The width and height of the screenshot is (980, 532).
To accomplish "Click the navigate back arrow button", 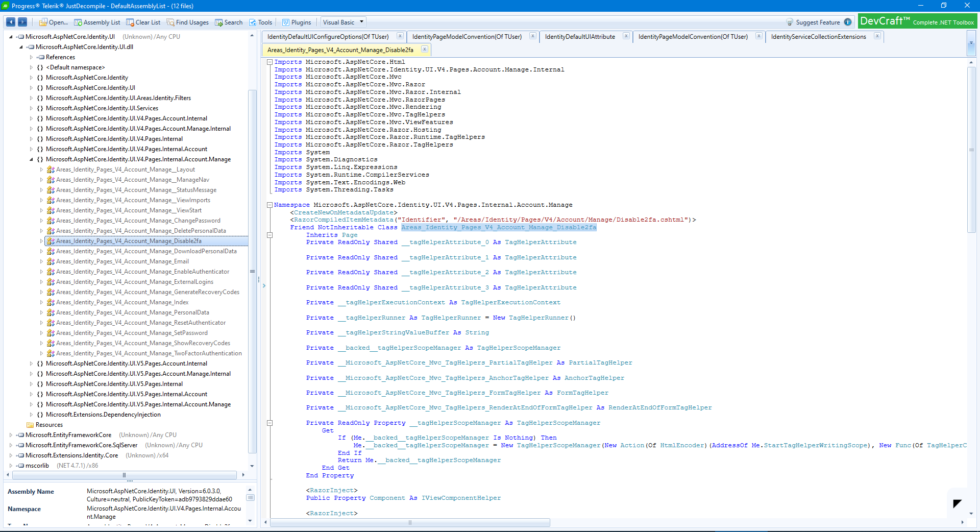I will [x=10, y=22].
